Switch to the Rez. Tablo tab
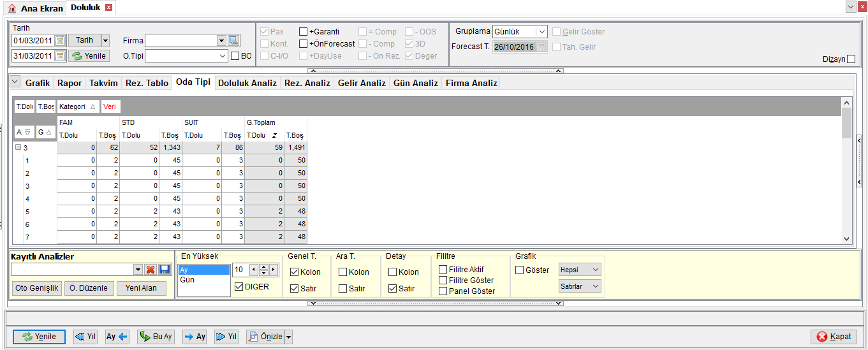 pyautogui.click(x=147, y=83)
